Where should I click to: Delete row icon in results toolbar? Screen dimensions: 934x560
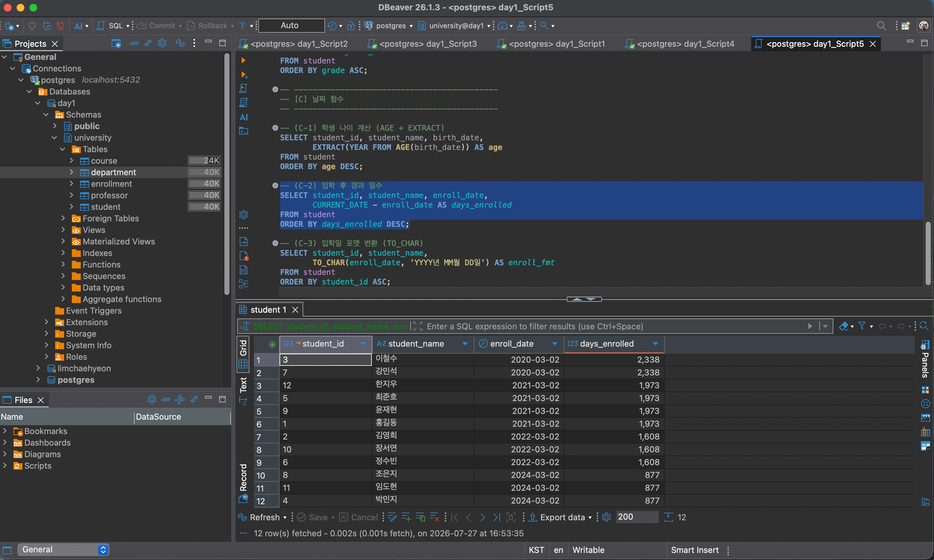click(x=435, y=517)
